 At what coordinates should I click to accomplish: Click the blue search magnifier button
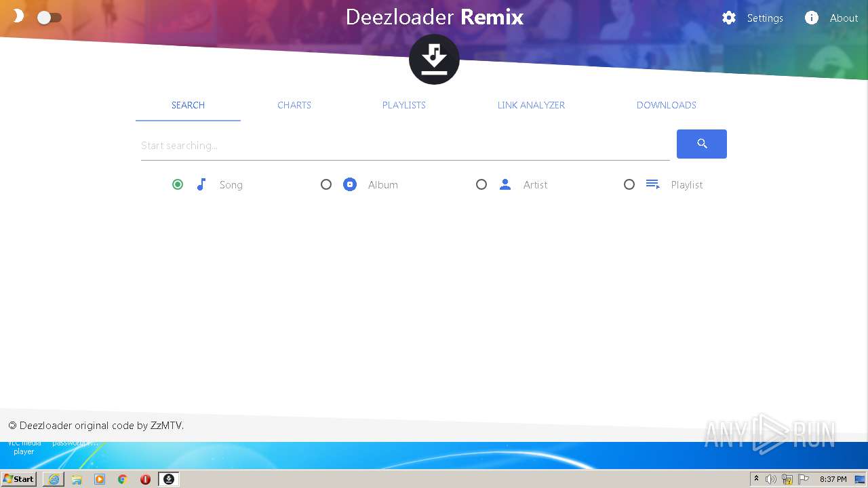click(x=702, y=144)
